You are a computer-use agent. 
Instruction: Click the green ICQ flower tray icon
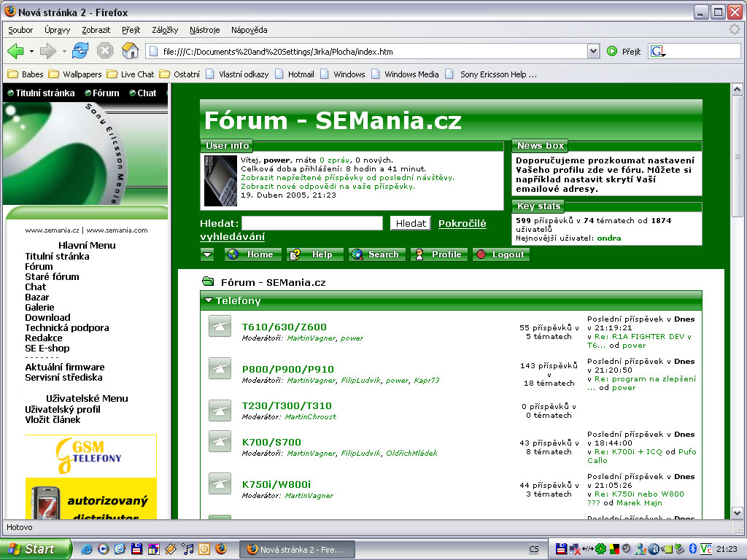[601, 549]
